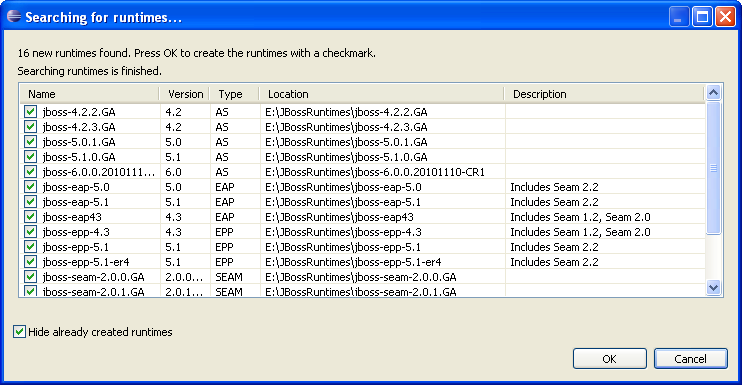Select the jboss-eap-5.1 row name
Viewport: 742px width, 385px height.
(x=76, y=202)
